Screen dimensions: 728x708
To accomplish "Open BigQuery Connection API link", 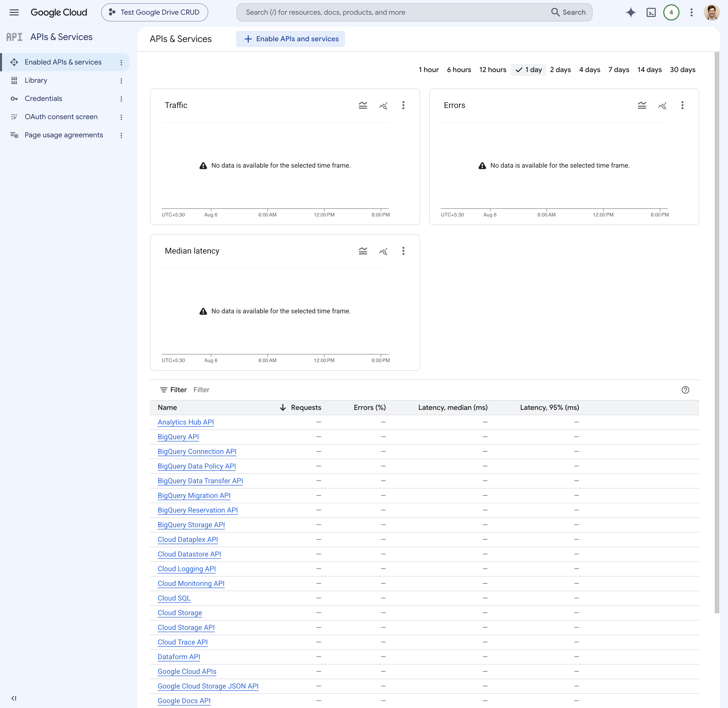I will (197, 451).
